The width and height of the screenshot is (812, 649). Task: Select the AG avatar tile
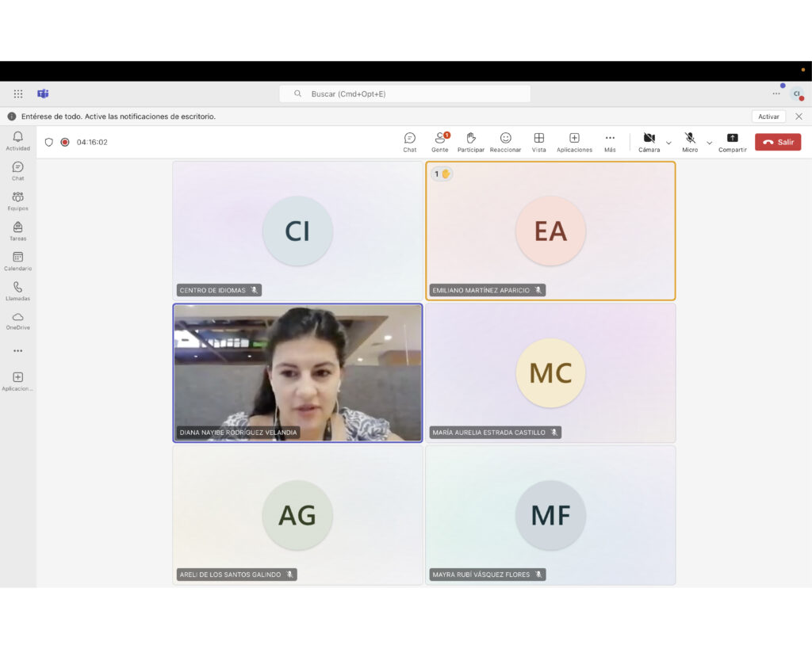pyautogui.click(x=297, y=515)
